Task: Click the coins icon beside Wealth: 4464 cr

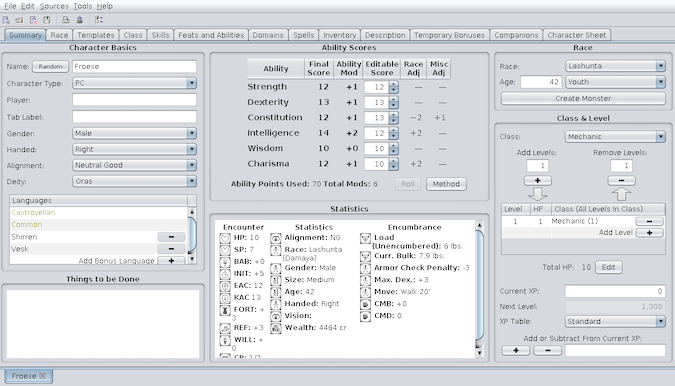Action: 276,328
